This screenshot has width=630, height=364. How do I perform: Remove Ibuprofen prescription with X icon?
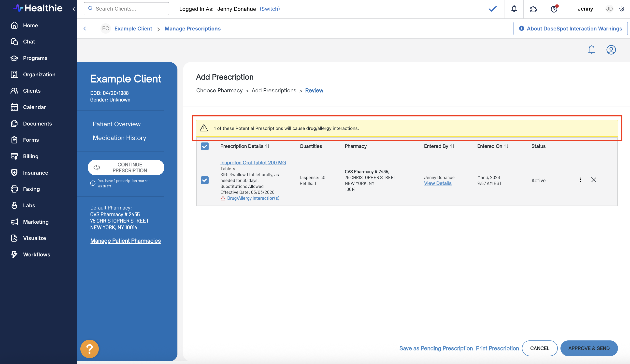pos(593,180)
